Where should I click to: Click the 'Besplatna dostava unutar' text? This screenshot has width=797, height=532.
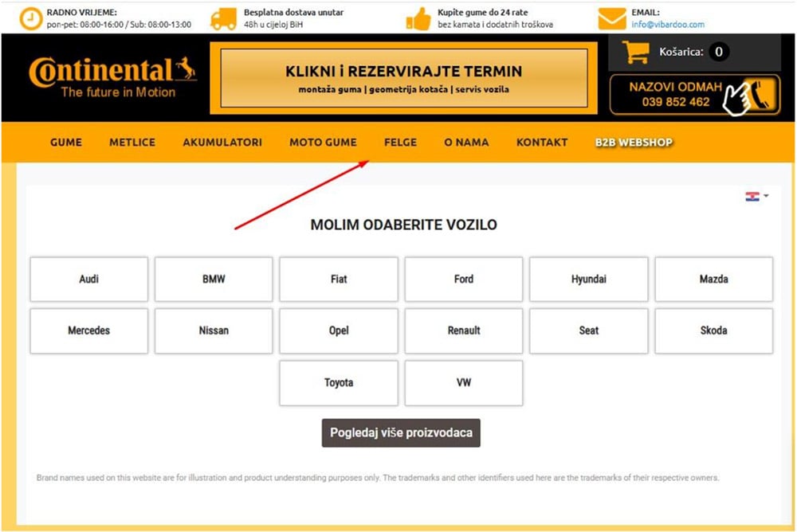point(294,12)
